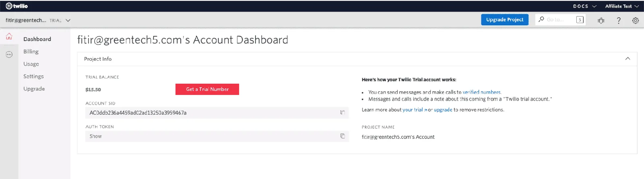Click the Account Dashboard heading
This screenshot has height=179, width=644.
coord(183,40)
